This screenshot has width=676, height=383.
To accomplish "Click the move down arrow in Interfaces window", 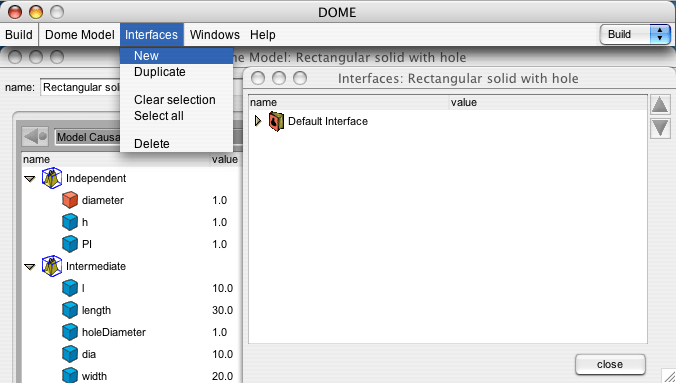I will coord(660,129).
